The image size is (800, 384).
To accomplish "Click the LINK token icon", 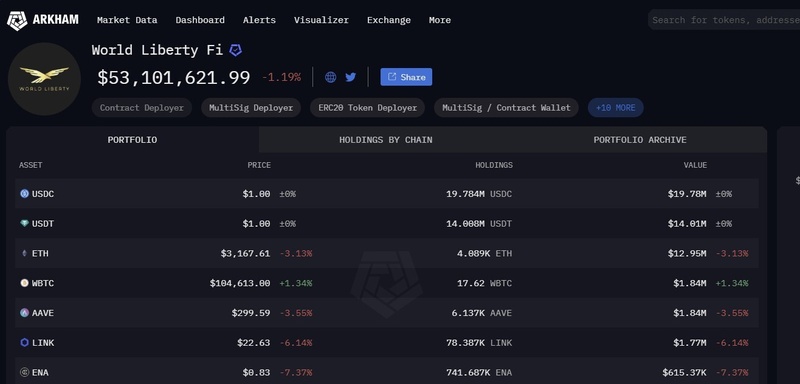I will tap(24, 343).
